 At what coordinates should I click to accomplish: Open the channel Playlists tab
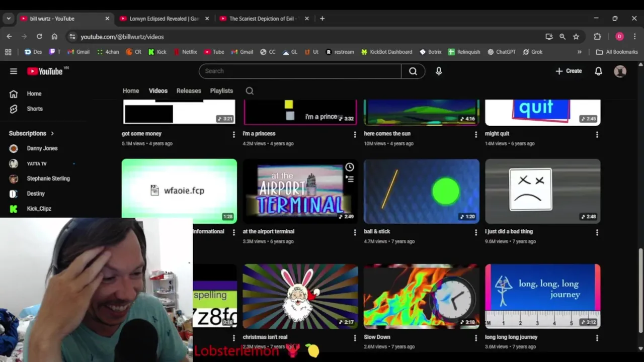(221, 91)
